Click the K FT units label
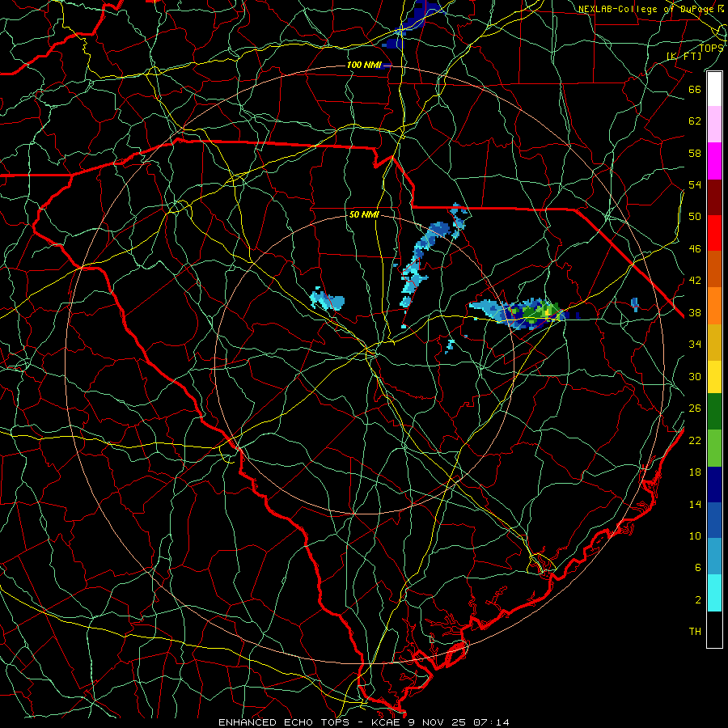The height and width of the screenshot is (728, 728). (x=684, y=57)
